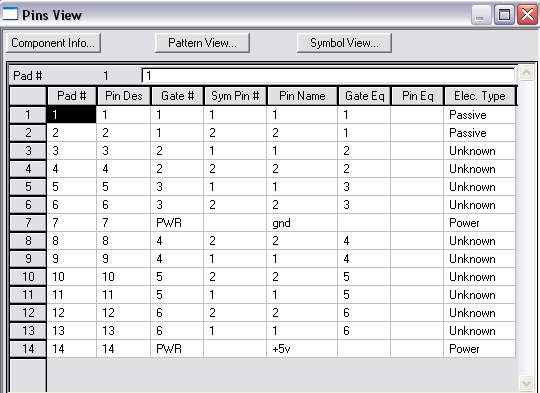The image size is (540, 393).
Task: Click the gnd Pin Name cell
Action: tap(302, 223)
